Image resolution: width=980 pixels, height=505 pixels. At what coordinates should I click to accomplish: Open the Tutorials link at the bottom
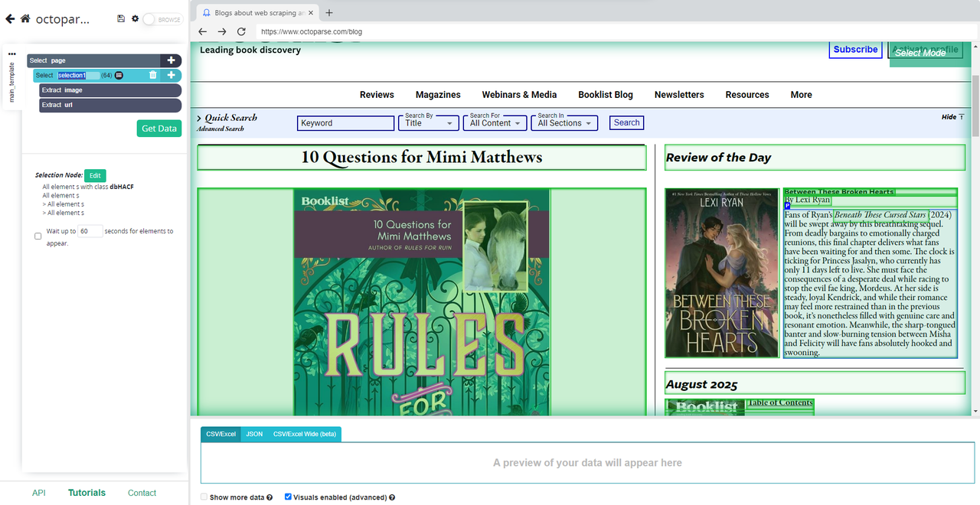click(x=87, y=493)
